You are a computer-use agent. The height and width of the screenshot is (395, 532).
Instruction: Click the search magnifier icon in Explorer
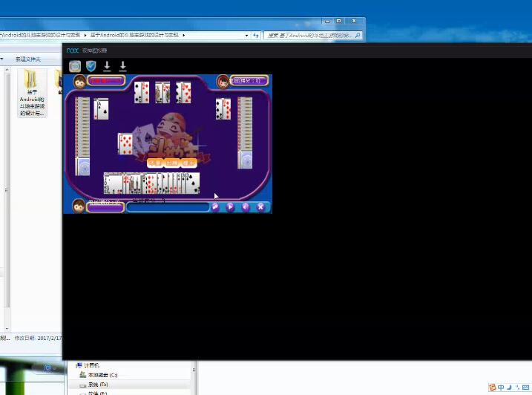click(358, 35)
